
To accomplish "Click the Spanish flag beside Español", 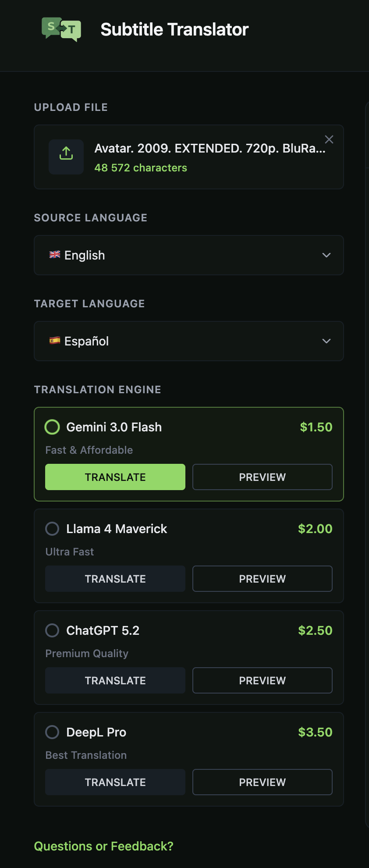I will [55, 341].
